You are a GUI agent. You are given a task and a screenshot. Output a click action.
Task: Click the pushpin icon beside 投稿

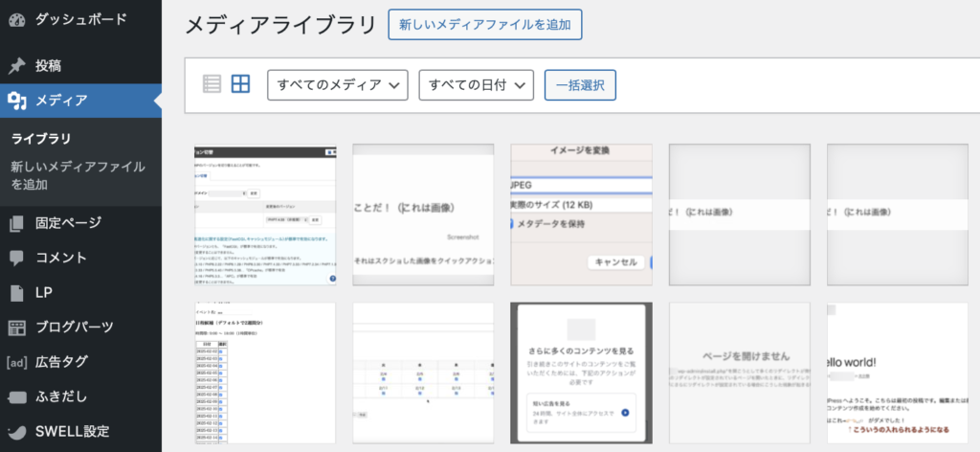click(16, 66)
